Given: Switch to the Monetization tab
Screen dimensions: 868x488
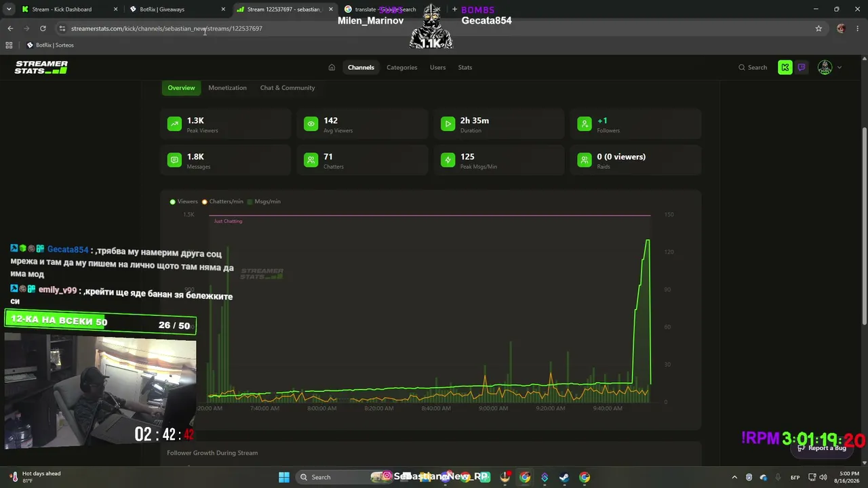Looking at the screenshot, I should pos(227,87).
